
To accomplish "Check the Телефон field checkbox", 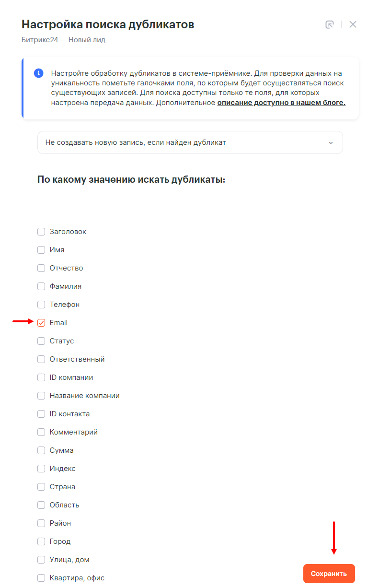I will pos(41,305).
